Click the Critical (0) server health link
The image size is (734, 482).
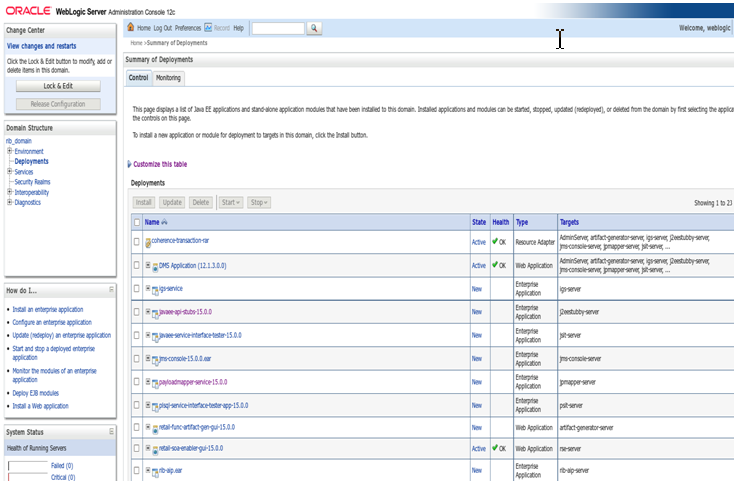[x=63, y=477]
